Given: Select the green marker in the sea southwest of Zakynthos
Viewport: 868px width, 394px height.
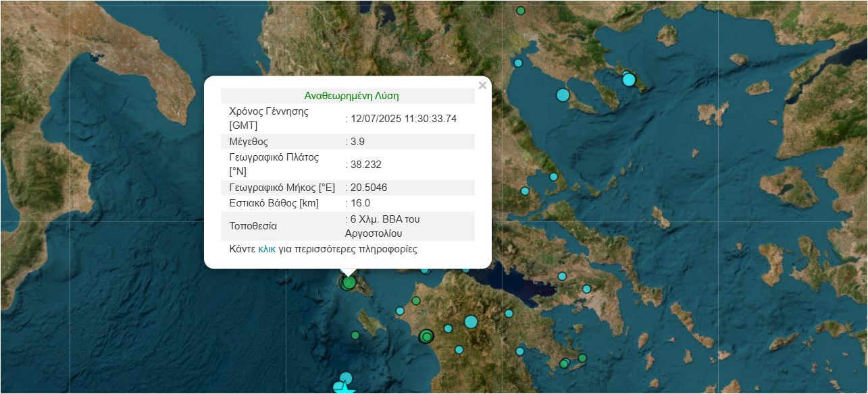Looking at the screenshot, I should click(x=355, y=335).
